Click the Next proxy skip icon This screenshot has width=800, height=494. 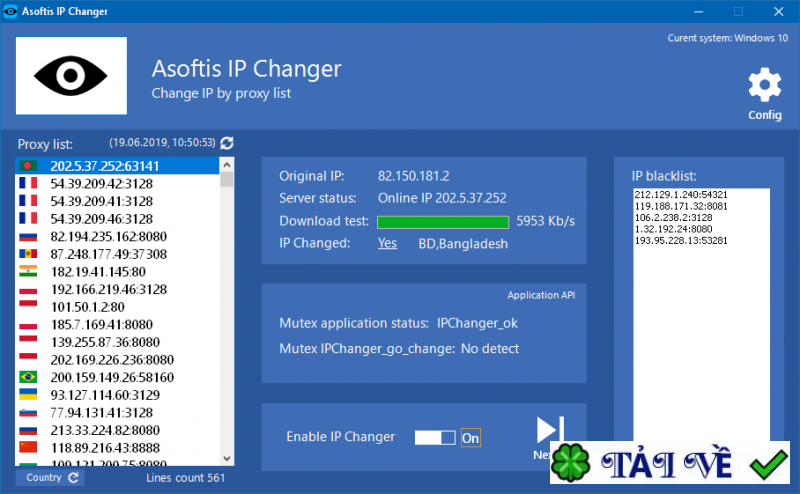point(550,430)
